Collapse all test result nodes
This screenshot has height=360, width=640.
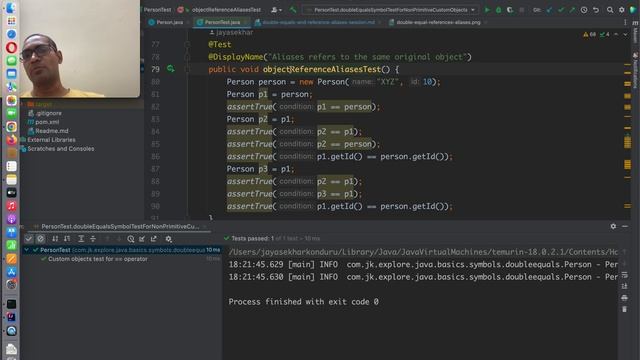93,239
